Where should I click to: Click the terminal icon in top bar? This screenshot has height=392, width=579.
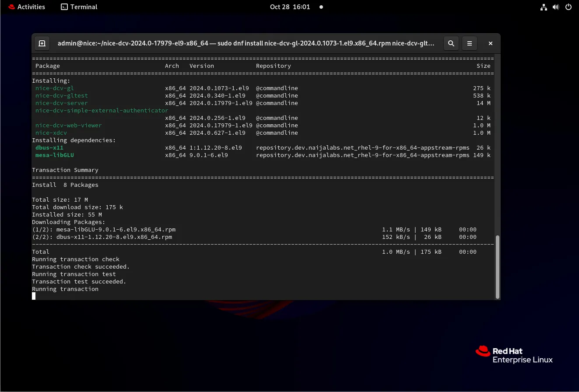point(64,7)
